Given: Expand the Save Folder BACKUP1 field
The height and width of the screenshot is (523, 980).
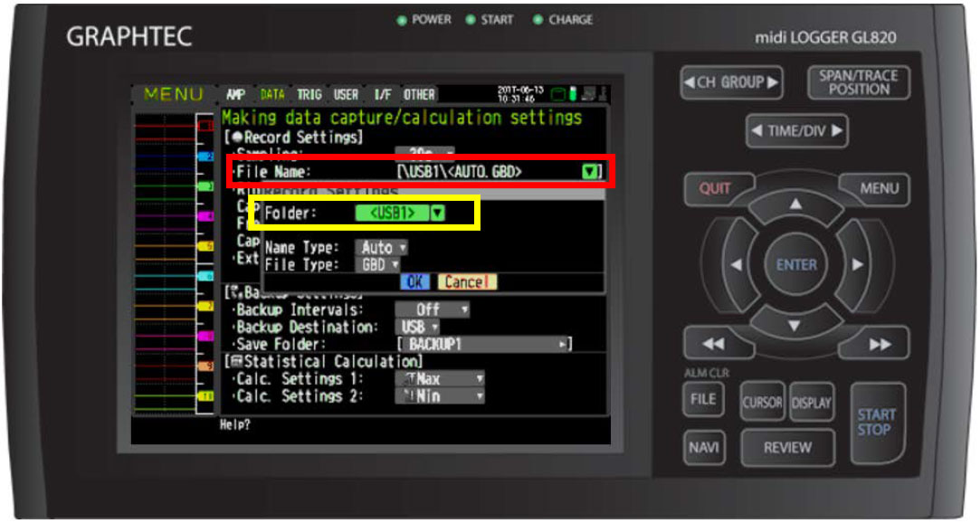Looking at the screenshot, I should tap(484, 344).
